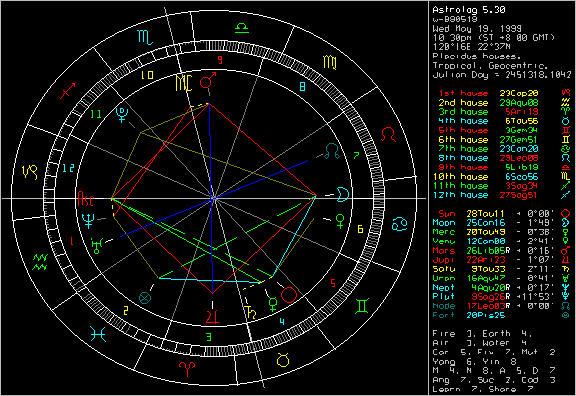Viewport: 576px width, 396px height.
Task: Select house number 8 in the wheel
Action: pos(302,87)
